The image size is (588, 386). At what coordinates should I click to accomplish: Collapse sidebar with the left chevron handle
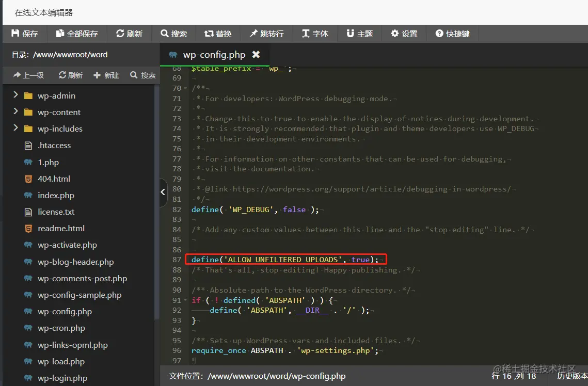(163, 192)
